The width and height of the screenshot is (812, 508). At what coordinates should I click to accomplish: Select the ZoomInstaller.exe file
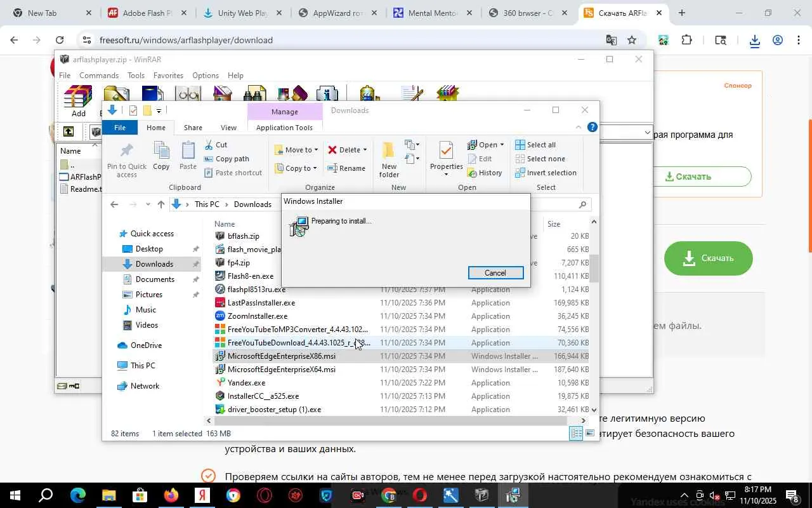coord(258,316)
